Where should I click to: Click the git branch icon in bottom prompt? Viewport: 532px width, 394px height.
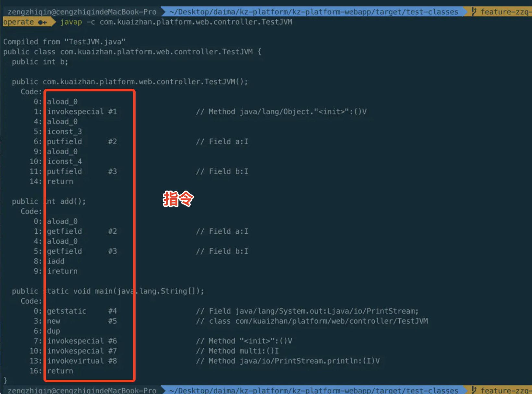474,390
